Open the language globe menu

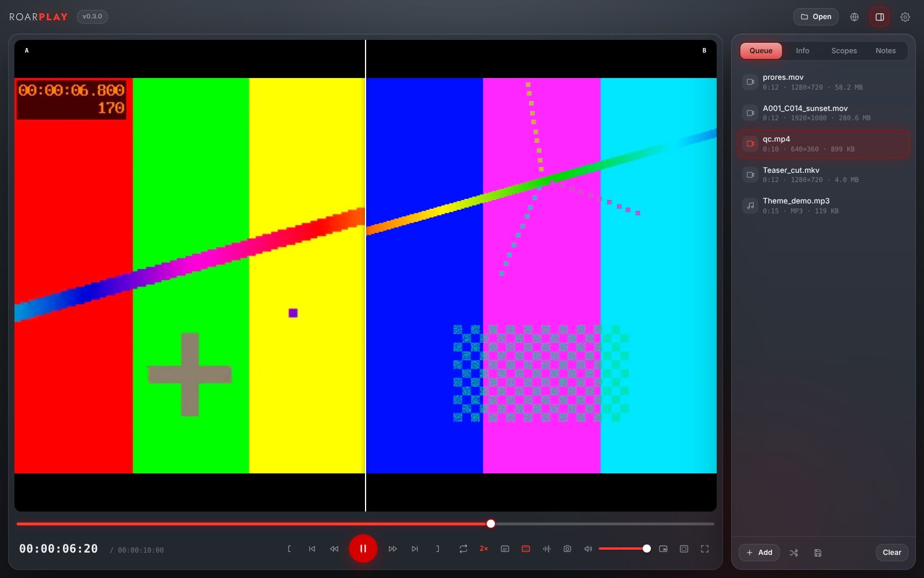(x=854, y=17)
